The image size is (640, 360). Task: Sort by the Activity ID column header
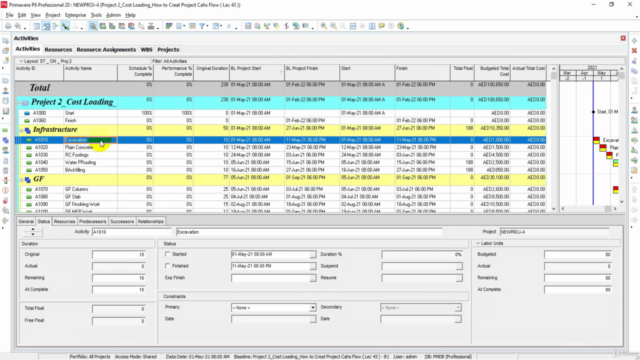[39, 72]
